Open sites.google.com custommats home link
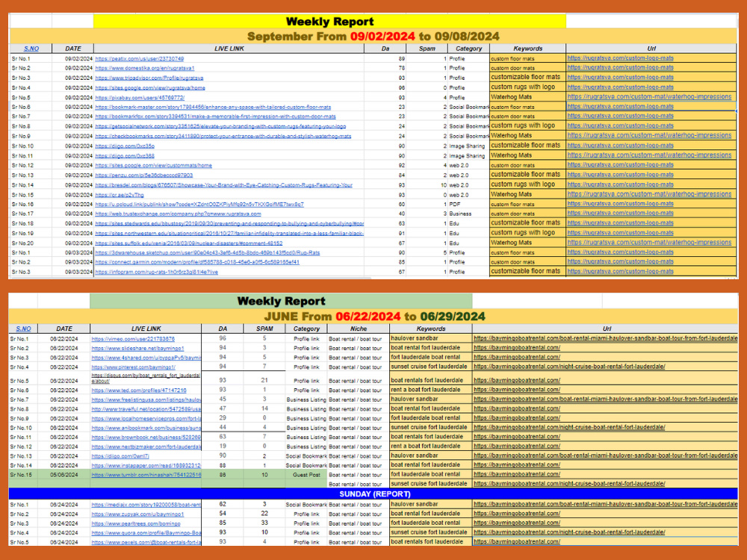This screenshot has width=747, height=560. pos(153,166)
